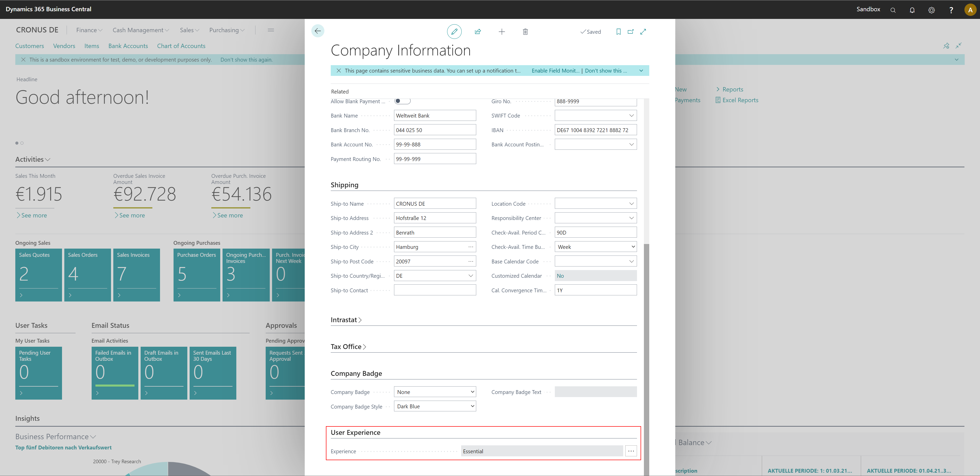This screenshot has width=980, height=476.
Task: Open the Purchasing menu
Action: pyautogui.click(x=226, y=30)
